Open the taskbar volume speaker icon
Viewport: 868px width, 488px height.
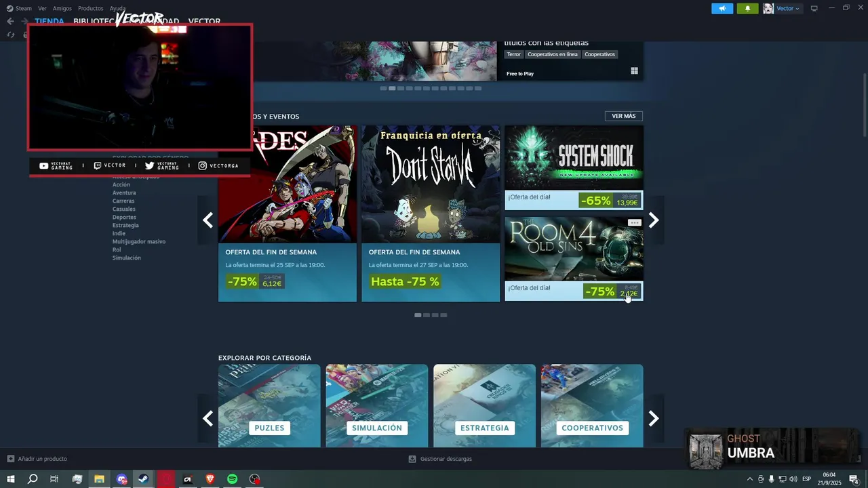tap(793, 479)
